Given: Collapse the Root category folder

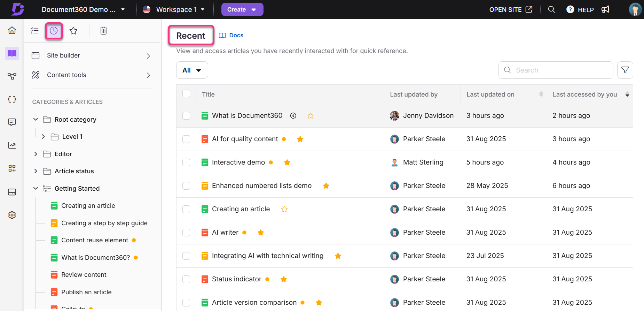Looking at the screenshot, I should click(36, 120).
